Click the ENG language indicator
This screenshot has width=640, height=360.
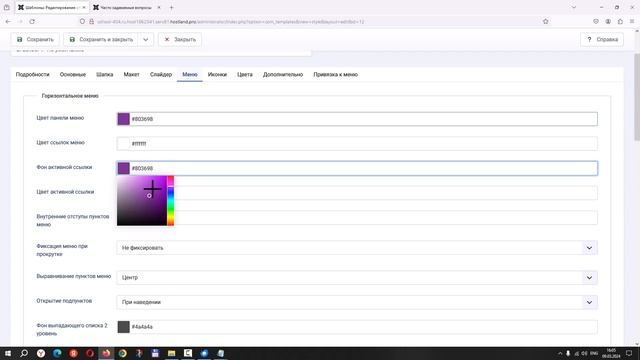pyautogui.click(x=594, y=353)
